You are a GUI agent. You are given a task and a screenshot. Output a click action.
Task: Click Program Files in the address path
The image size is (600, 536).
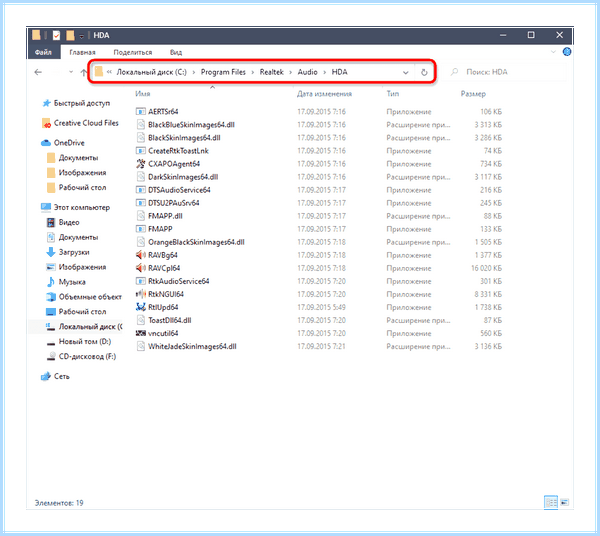223,72
